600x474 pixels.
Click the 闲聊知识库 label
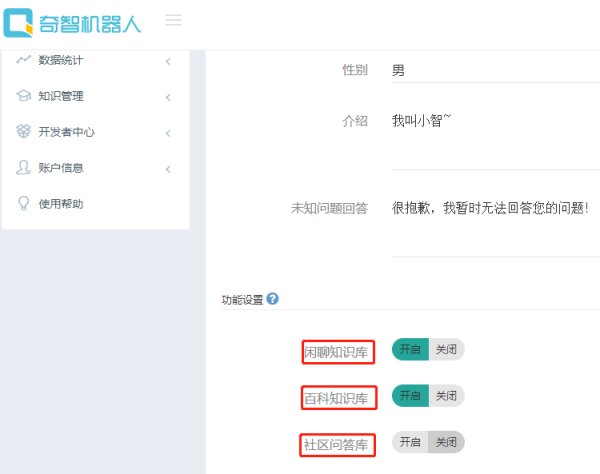[x=339, y=352]
